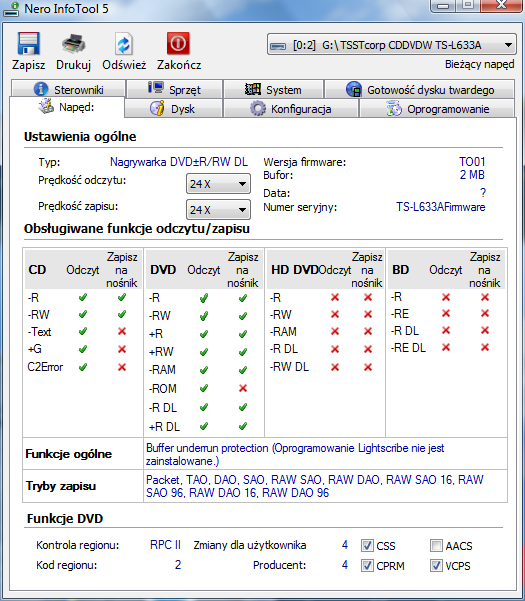Click the Nero InfoTool 5 title text
The height and width of the screenshot is (601, 525).
coord(66,8)
